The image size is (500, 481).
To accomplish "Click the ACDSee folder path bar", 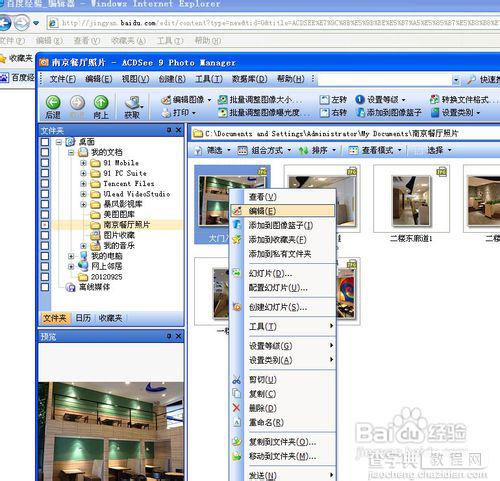I will tap(345, 134).
